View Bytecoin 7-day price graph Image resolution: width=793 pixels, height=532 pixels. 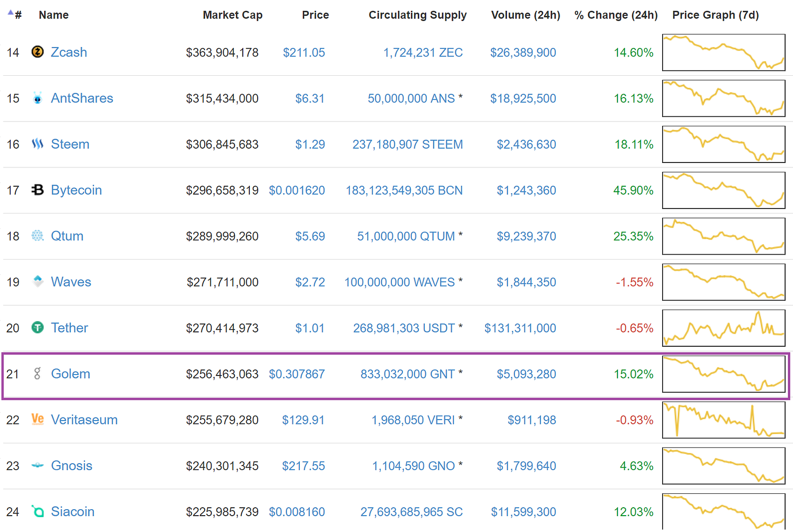tap(724, 190)
